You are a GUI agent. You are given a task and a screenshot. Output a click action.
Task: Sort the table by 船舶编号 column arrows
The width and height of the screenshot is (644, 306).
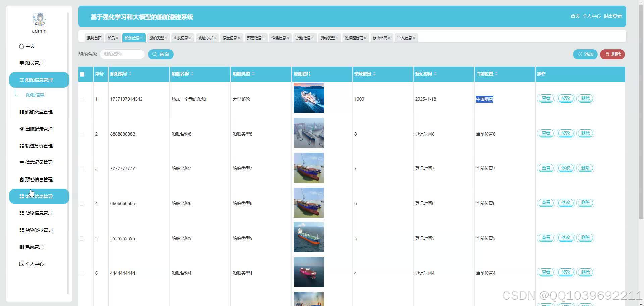click(130, 74)
